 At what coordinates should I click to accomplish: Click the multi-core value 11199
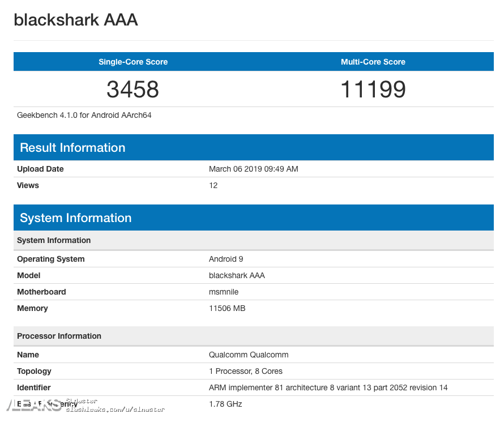[x=373, y=89]
